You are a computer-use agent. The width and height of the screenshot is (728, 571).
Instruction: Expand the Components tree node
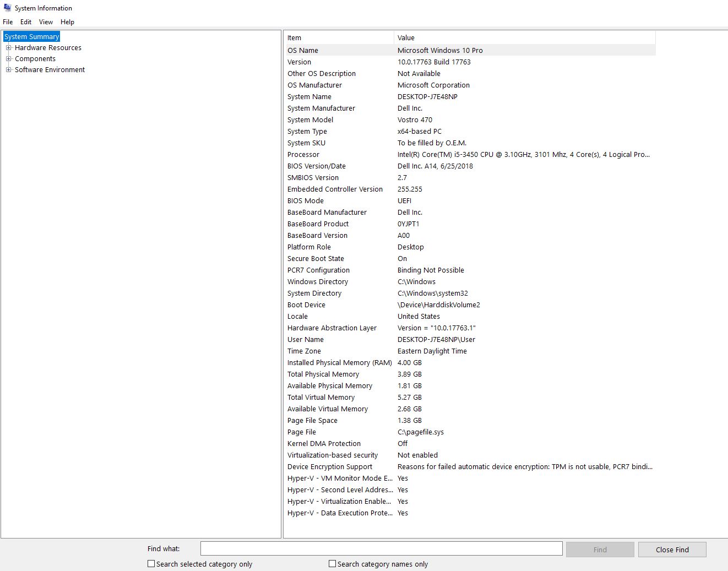pos(9,59)
